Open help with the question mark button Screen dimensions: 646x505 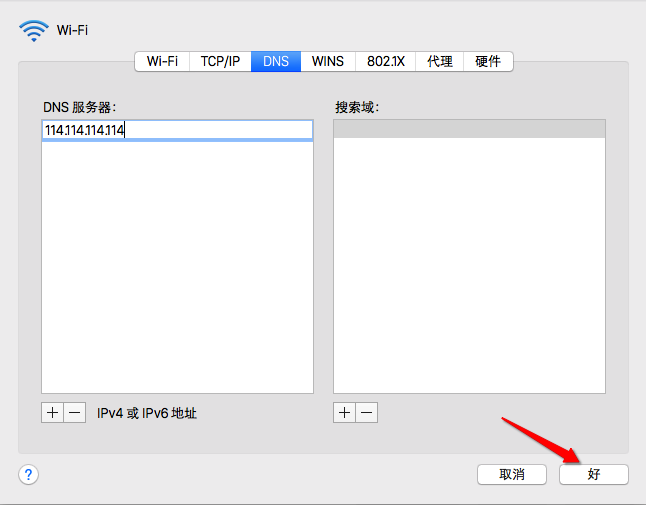[29, 474]
